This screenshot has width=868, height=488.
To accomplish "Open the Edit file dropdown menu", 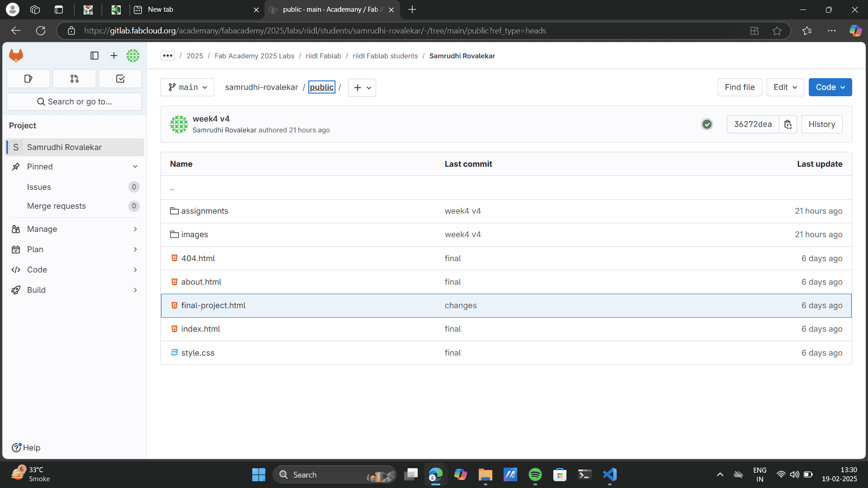I will click(x=784, y=87).
